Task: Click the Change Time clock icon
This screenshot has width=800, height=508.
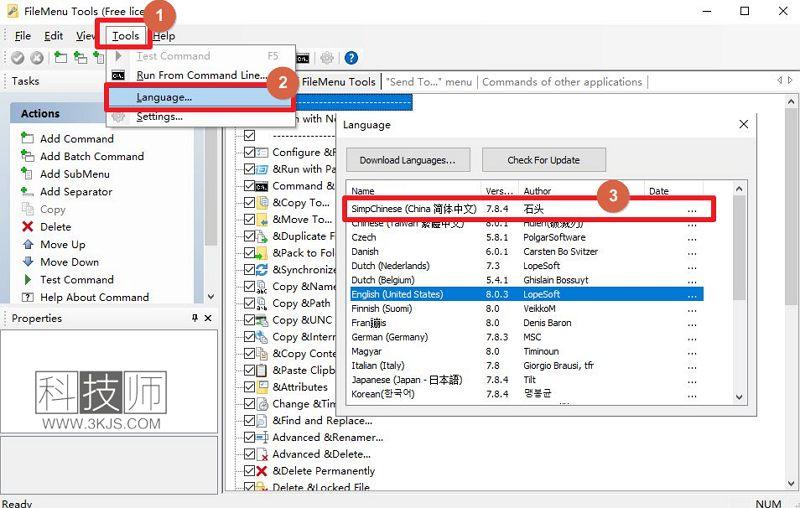Action: (x=262, y=404)
